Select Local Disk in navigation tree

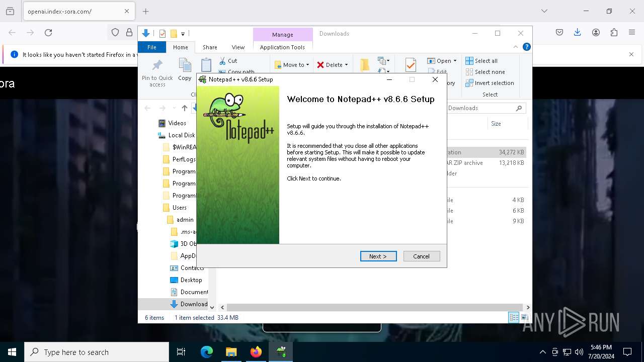[176, 135]
